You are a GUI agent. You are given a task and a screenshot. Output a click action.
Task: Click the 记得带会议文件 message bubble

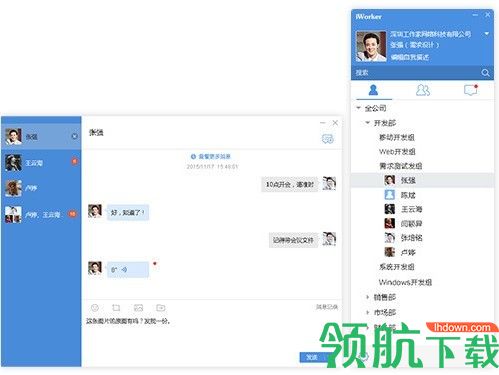(x=294, y=240)
